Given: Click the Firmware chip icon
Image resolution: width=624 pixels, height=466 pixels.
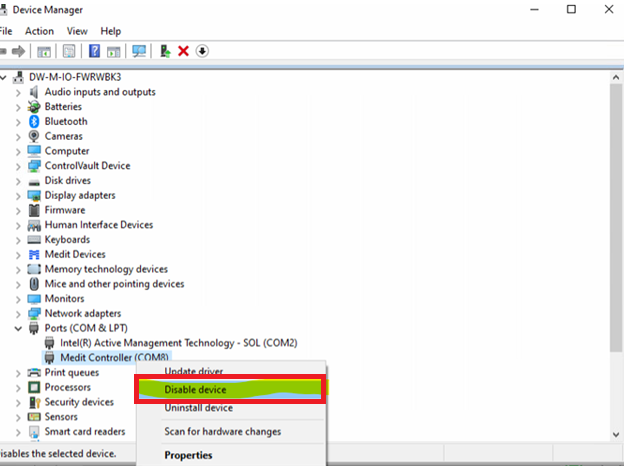Looking at the screenshot, I should click(x=34, y=210).
